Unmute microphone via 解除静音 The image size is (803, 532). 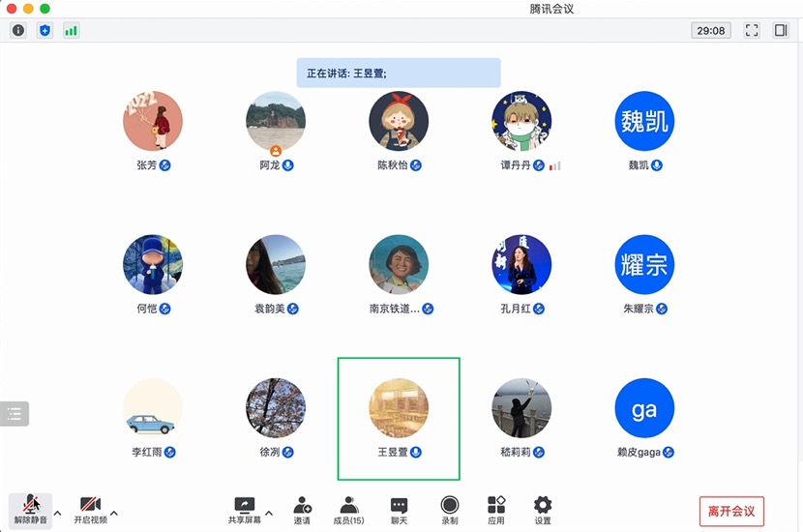tap(30, 510)
